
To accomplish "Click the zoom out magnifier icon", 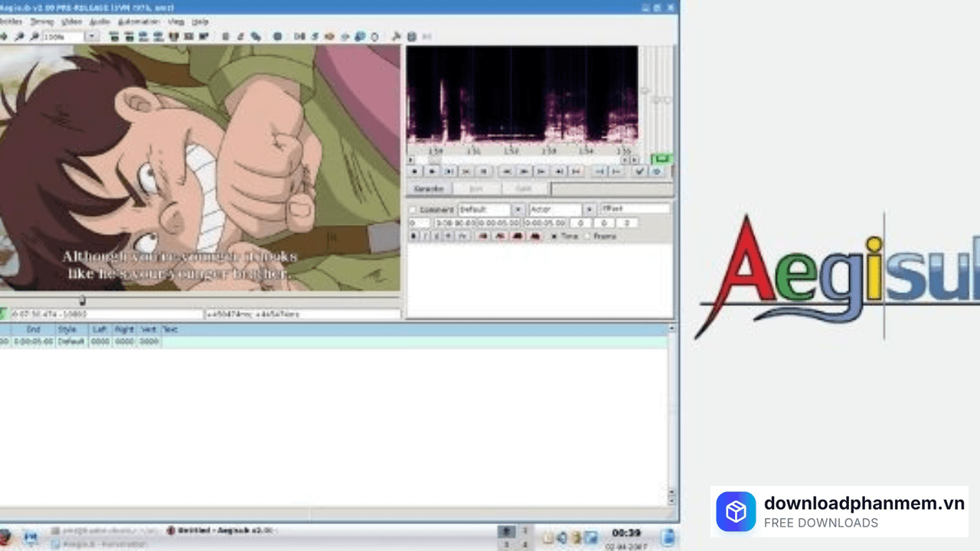I will [x=34, y=36].
